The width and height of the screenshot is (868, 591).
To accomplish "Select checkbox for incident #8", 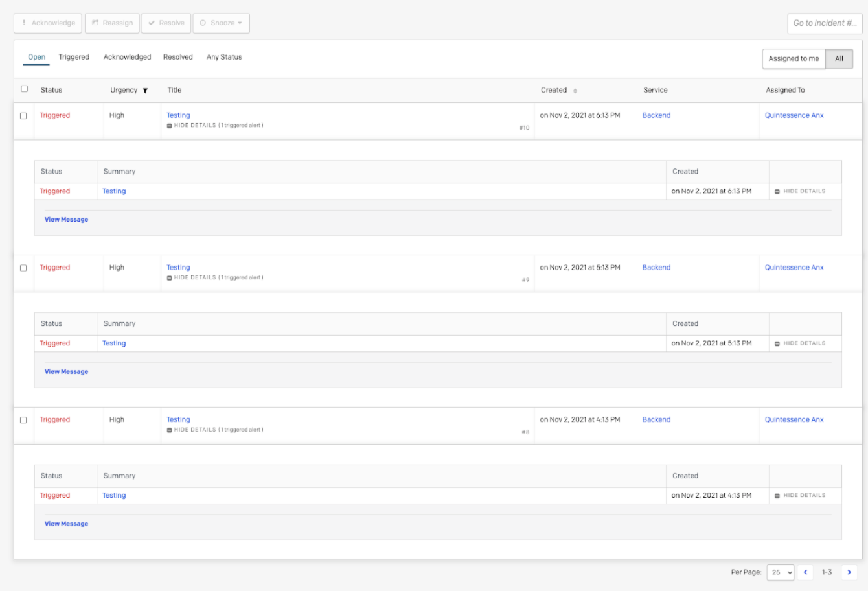I will point(23,420).
